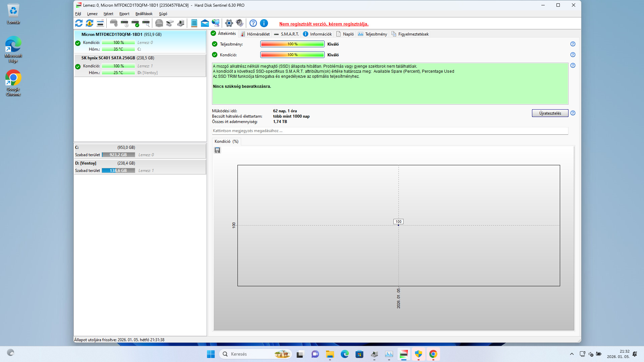Open the Riport menu
Image resolution: width=644 pixels, height=362 pixels.
click(x=124, y=14)
